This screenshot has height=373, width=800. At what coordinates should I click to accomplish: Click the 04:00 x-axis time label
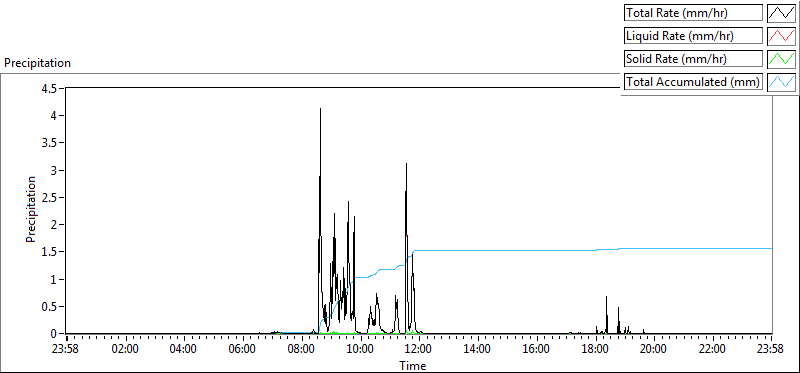(184, 350)
